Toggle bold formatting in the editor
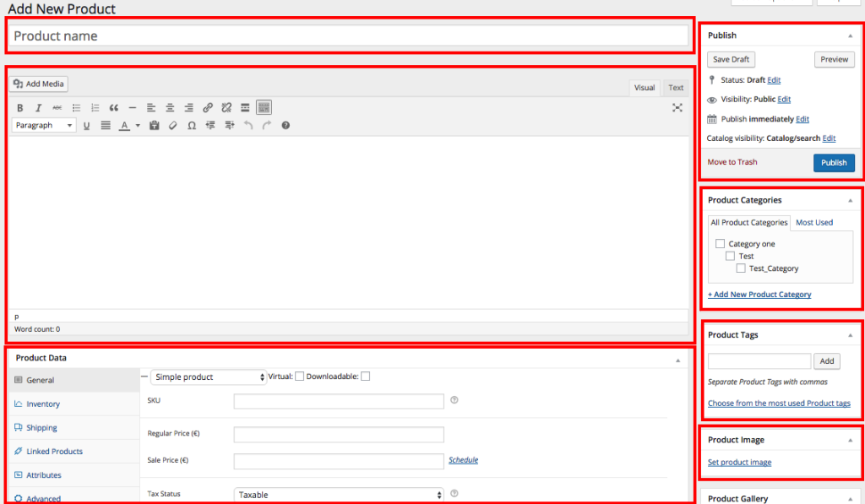Image resolution: width=865 pixels, height=504 pixels. [20, 108]
